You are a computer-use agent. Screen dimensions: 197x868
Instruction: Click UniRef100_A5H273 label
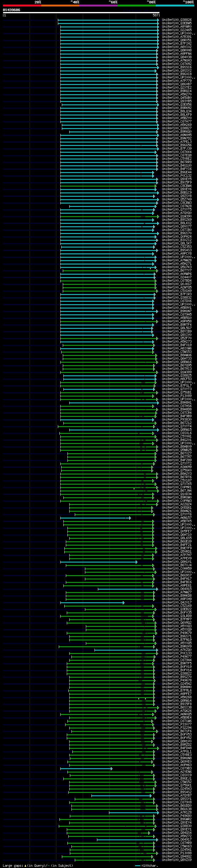pyautogui.click(x=177, y=341)
